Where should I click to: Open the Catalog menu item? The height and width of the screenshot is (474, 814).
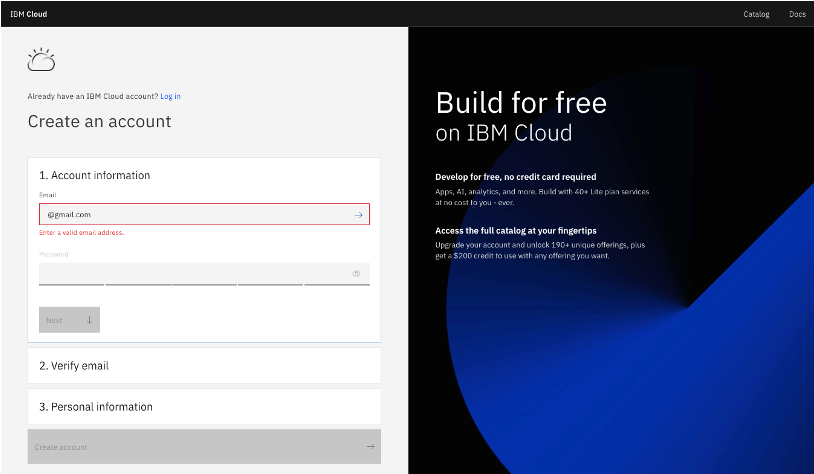[756, 14]
